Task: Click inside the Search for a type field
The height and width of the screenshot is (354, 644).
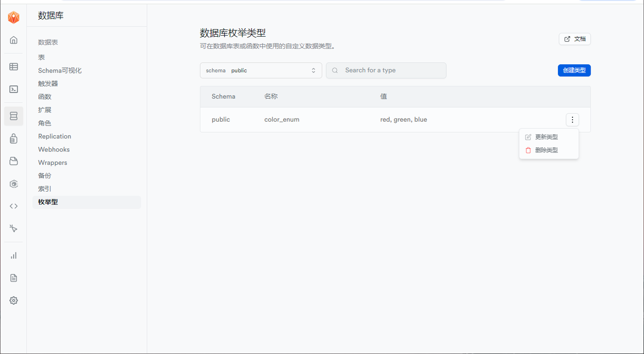Action: 386,70
